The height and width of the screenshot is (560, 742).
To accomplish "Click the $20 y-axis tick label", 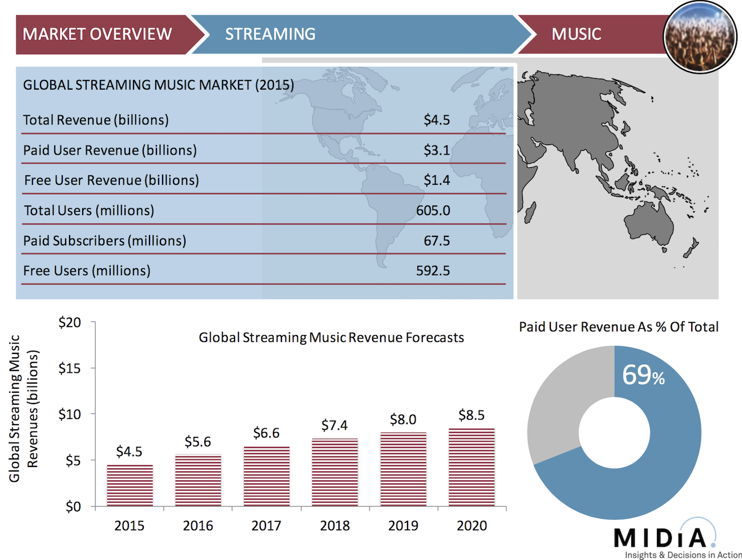I will coord(70,323).
